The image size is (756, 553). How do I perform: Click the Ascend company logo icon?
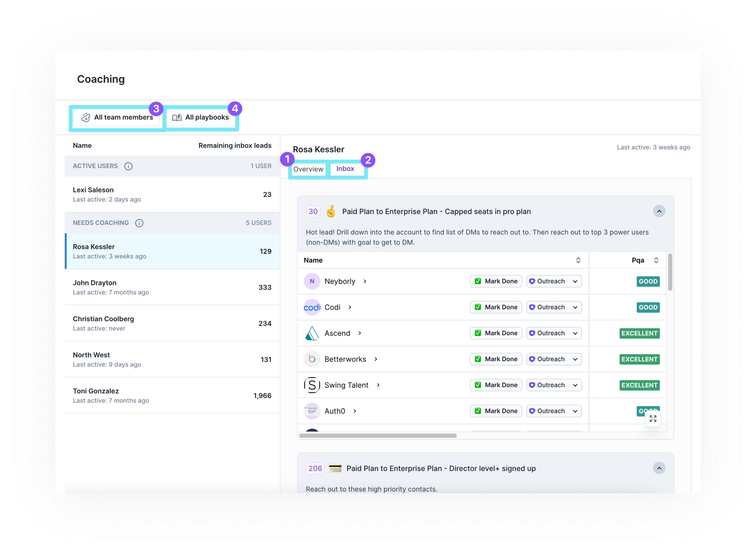(312, 333)
